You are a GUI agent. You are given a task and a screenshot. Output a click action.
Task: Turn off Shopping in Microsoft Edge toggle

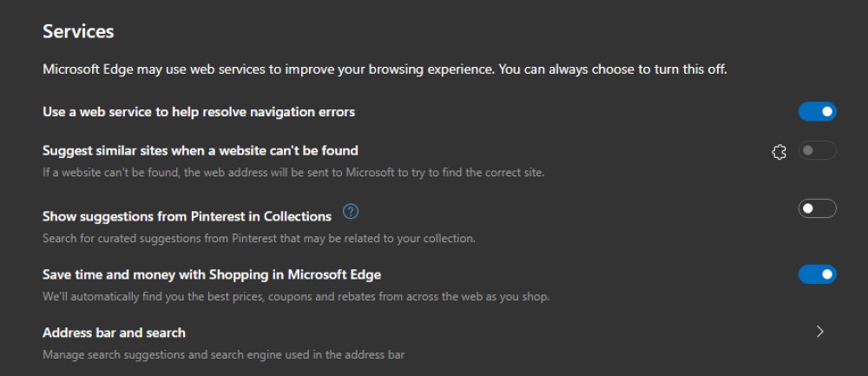(x=817, y=274)
